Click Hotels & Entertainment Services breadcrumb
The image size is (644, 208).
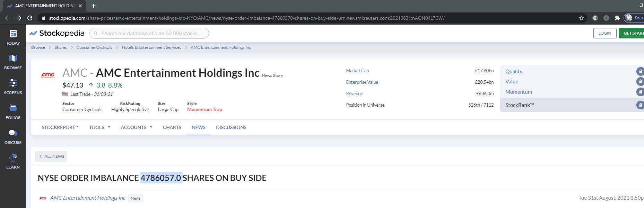tap(151, 47)
